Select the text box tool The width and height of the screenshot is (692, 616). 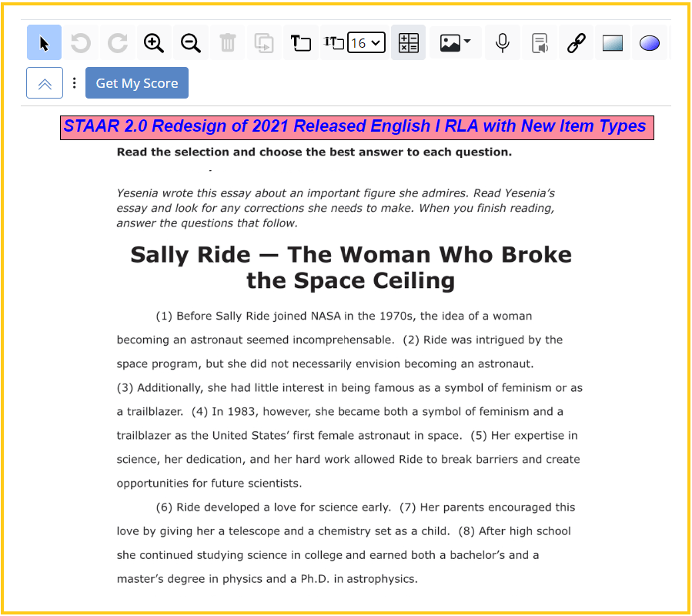pyautogui.click(x=300, y=43)
